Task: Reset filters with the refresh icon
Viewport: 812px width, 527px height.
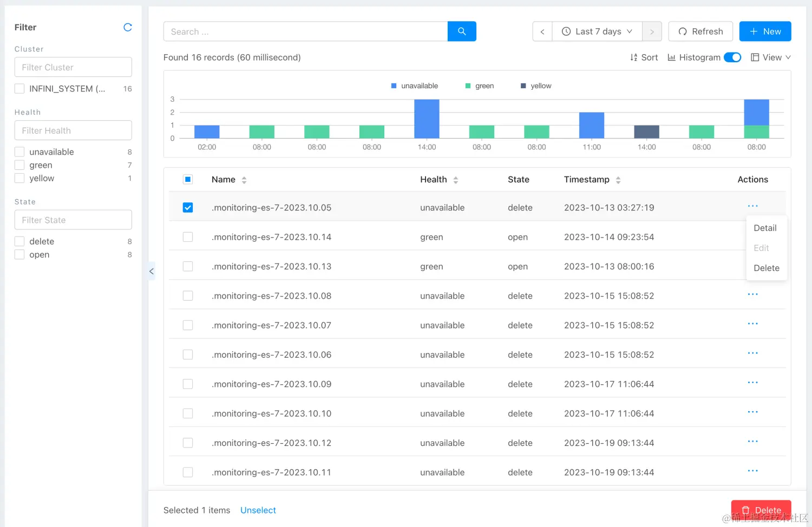Action: tap(128, 27)
